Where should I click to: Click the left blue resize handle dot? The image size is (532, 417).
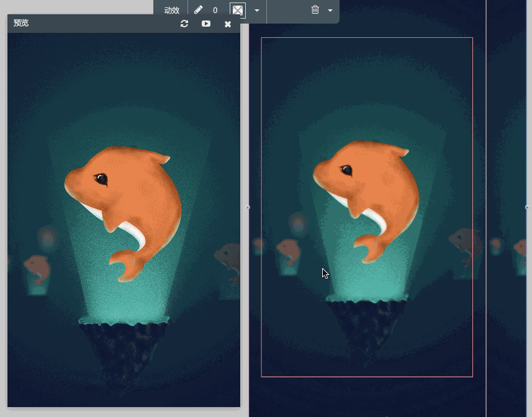point(248,207)
